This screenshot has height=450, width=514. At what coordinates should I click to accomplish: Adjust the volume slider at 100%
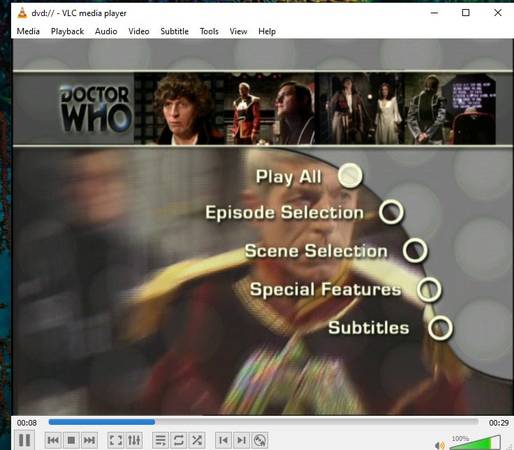(x=475, y=443)
